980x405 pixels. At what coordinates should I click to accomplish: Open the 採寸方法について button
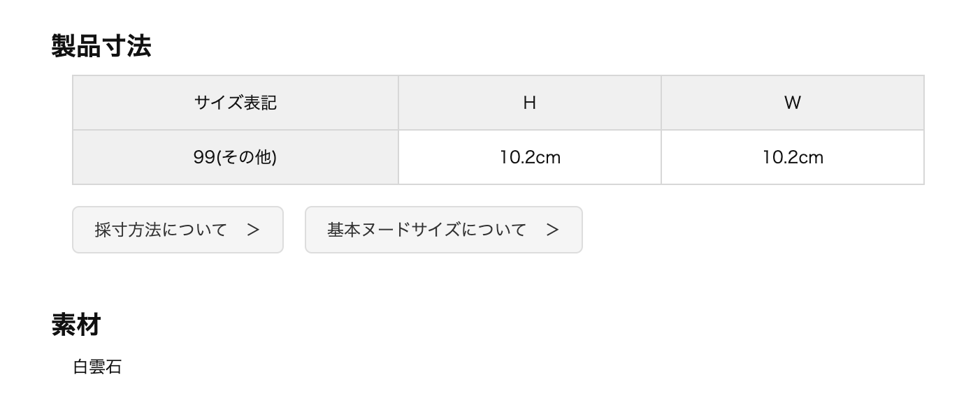(x=178, y=230)
